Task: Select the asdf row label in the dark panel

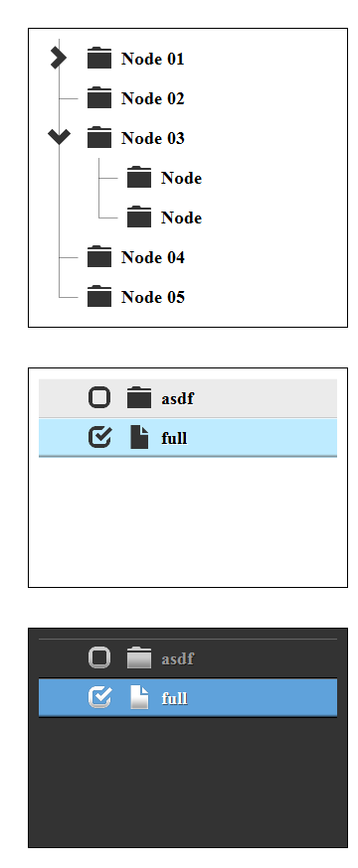Action: click(178, 658)
